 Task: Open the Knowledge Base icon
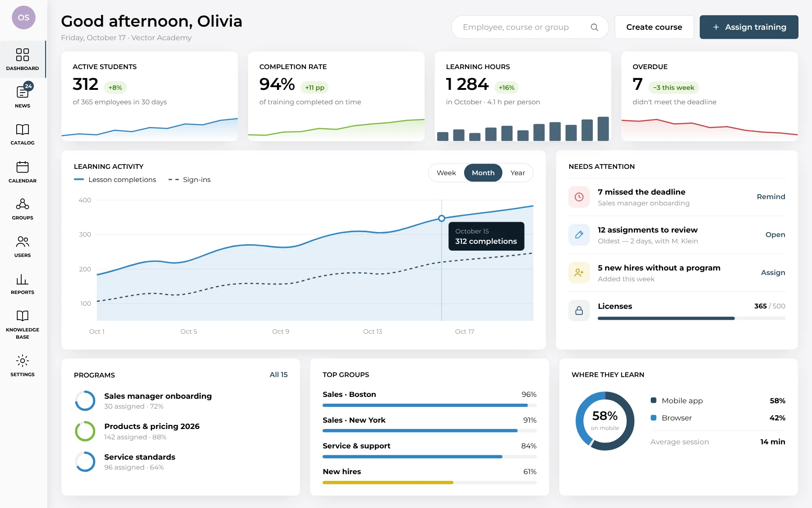click(23, 316)
